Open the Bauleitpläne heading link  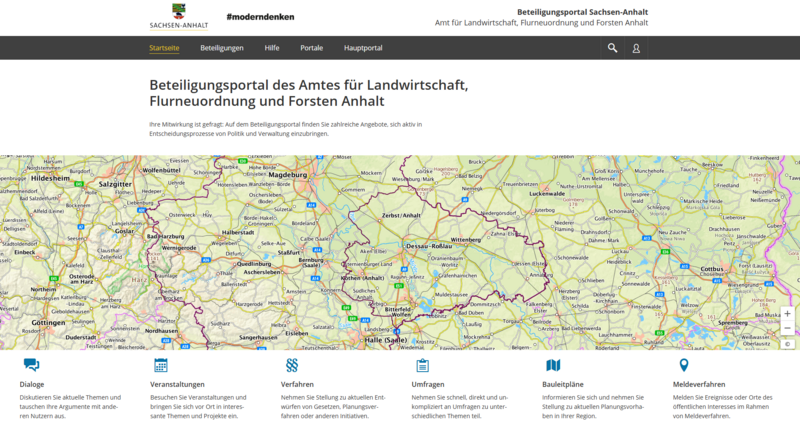click(563, 385)
